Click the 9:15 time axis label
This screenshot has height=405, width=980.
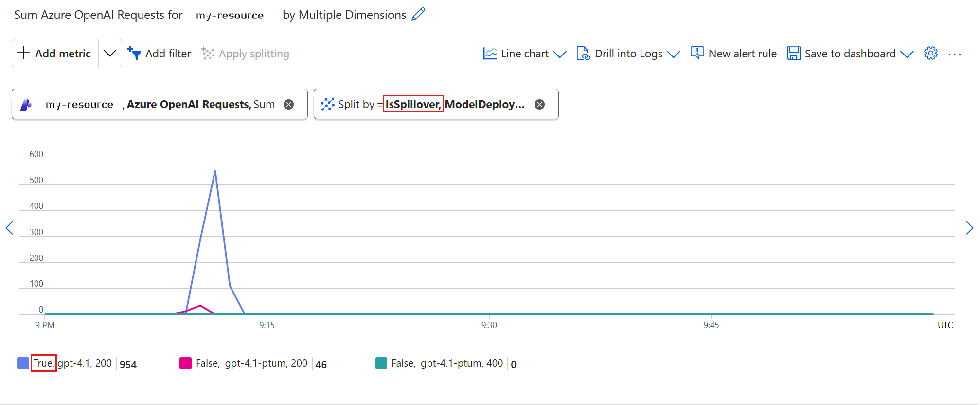click(x=267, y=325)
